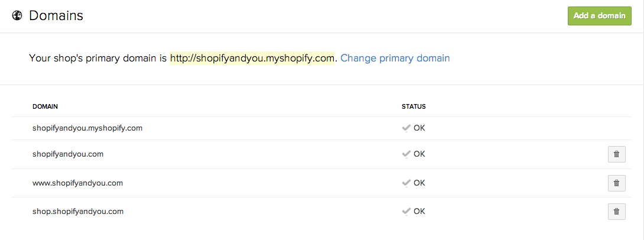Click the Add a domain button
This screenshot has width=644, height=240.
coord(599,16)
